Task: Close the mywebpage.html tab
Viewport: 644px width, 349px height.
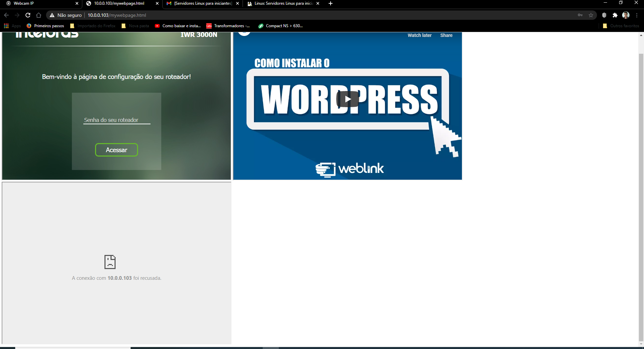Action: click(x=157, y=3)
